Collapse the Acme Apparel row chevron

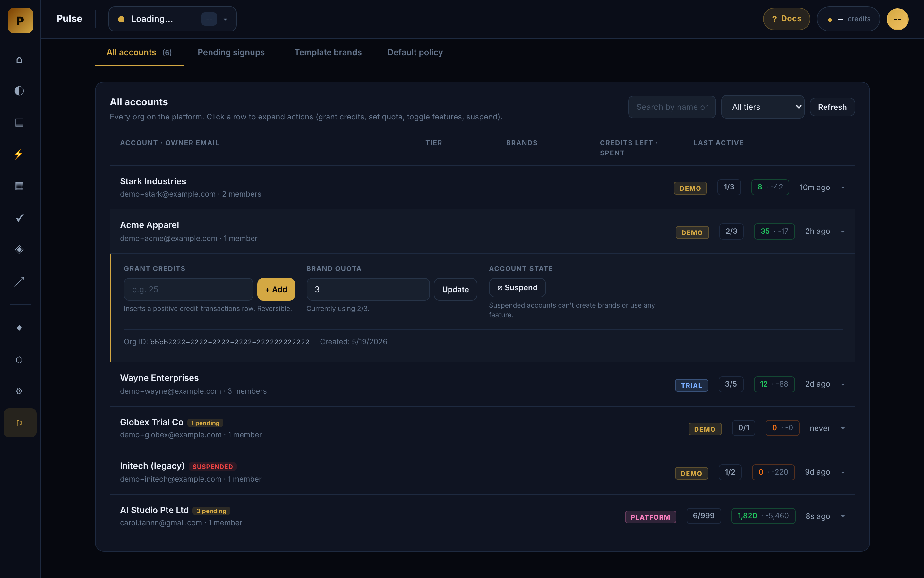click(x=843, y=232)
